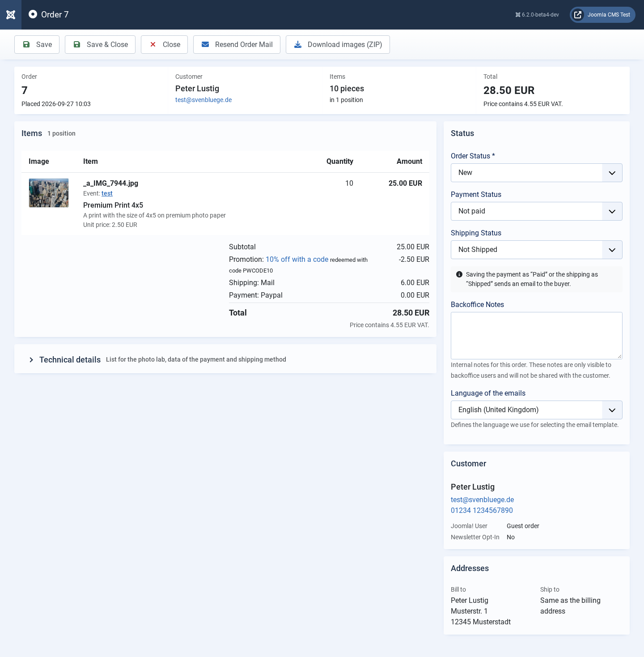Click the 'Guest order' value
The width and height of the screenshot is (644, 657).
click(x=523, y=526)
